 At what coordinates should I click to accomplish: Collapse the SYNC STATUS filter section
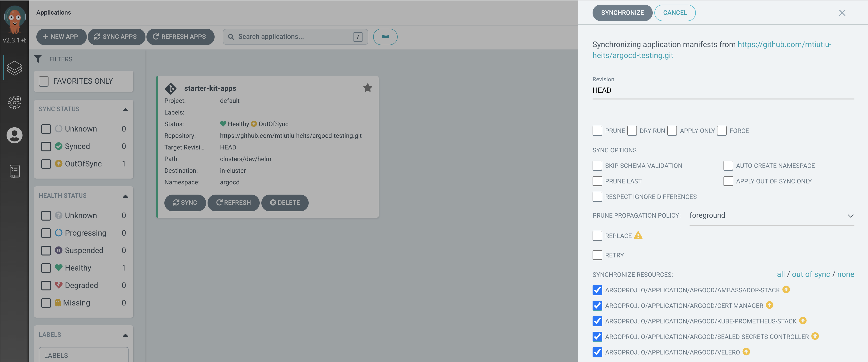125,109
